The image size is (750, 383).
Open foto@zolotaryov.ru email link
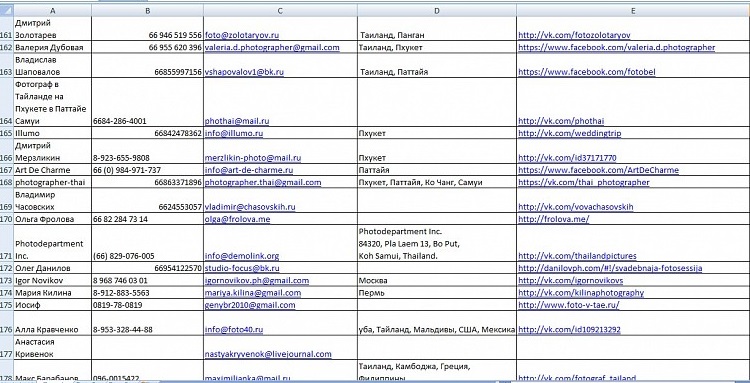[242, 35]
